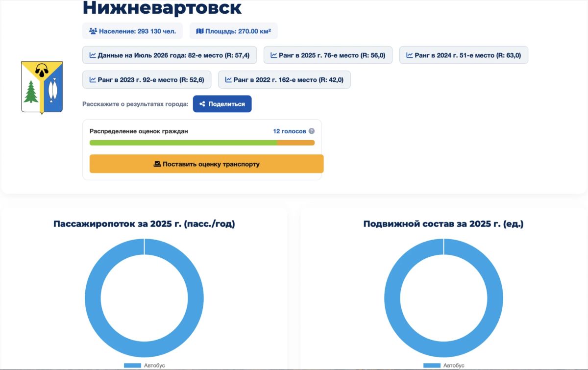Click the people icon next to Население
The height and width of the screenshot is (370, 588).
93,31
